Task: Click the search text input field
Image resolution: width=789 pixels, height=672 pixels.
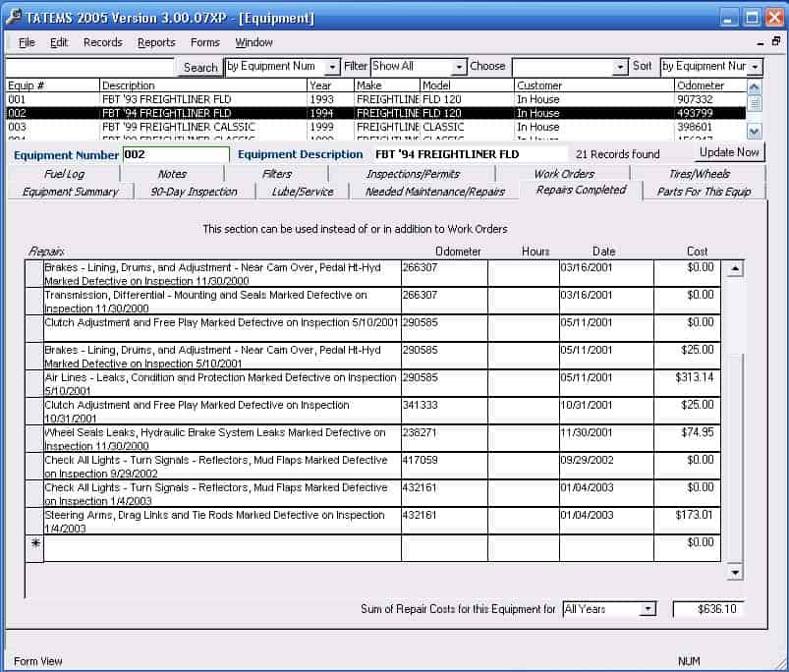Action: tap(89, 67)
